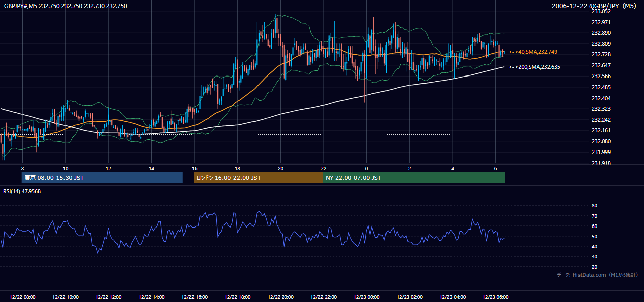Screen dimensions: 644x302
Task: Click hour label 14 under the price chart
Action: pyautogui.click(x=151, y=168)
